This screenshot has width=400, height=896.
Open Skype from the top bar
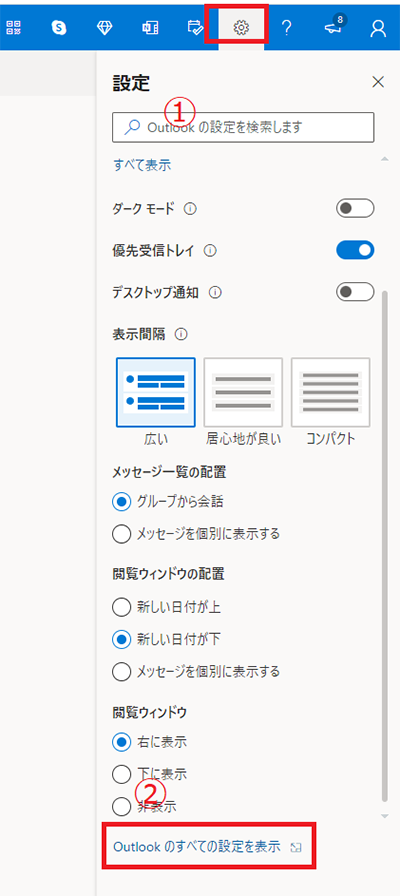click(58, 27)
